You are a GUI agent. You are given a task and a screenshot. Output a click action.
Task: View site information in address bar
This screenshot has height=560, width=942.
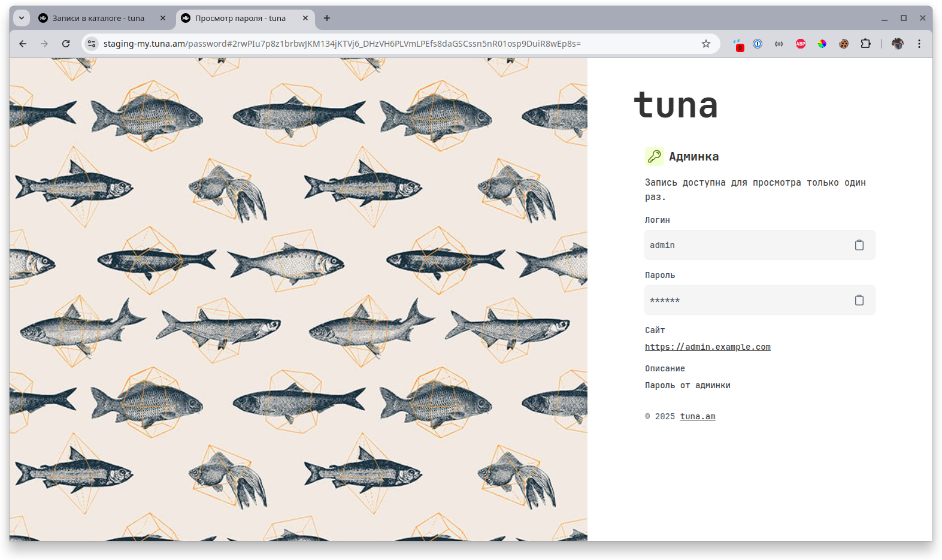coord(92,44)
